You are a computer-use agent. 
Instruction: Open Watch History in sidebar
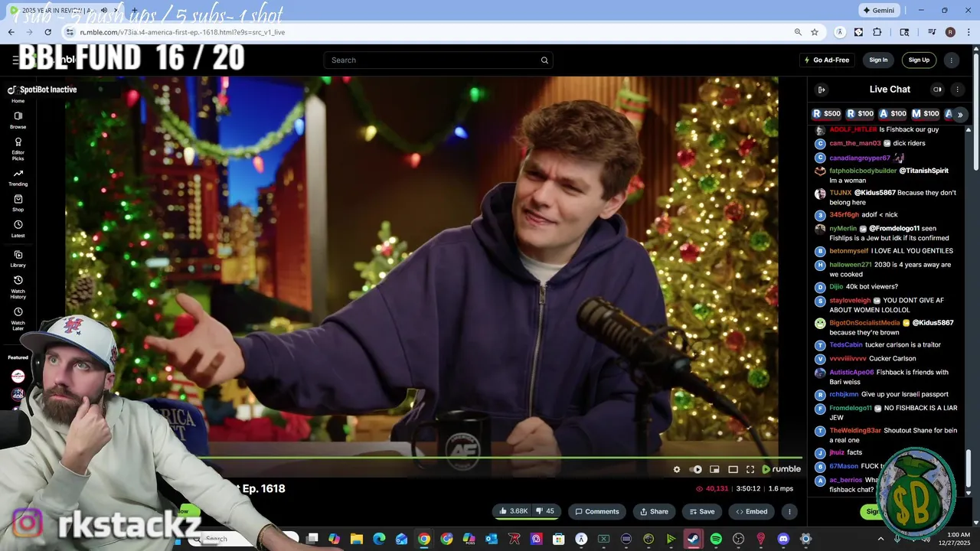tap(18, 287)
